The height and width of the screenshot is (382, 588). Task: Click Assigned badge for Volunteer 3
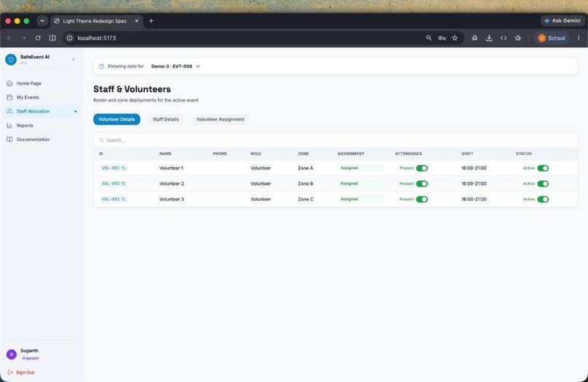[361, 199]
